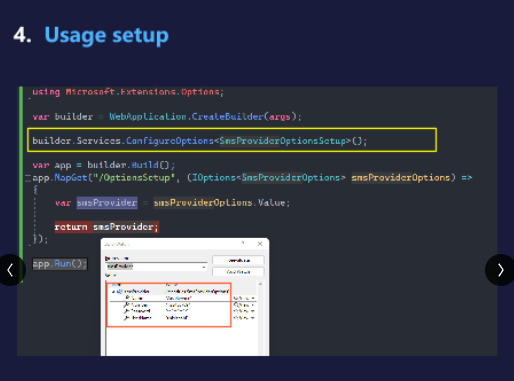Click the code screenshot slide image
The width and height of the screenshot is (514, 381).
[x=257, y=221]
